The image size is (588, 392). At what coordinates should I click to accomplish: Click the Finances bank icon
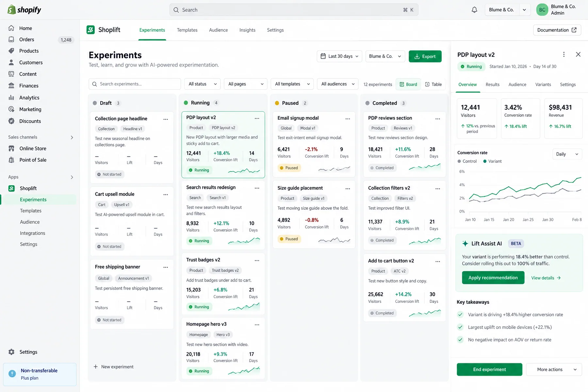pyautogui.click(x=11, y=86)
